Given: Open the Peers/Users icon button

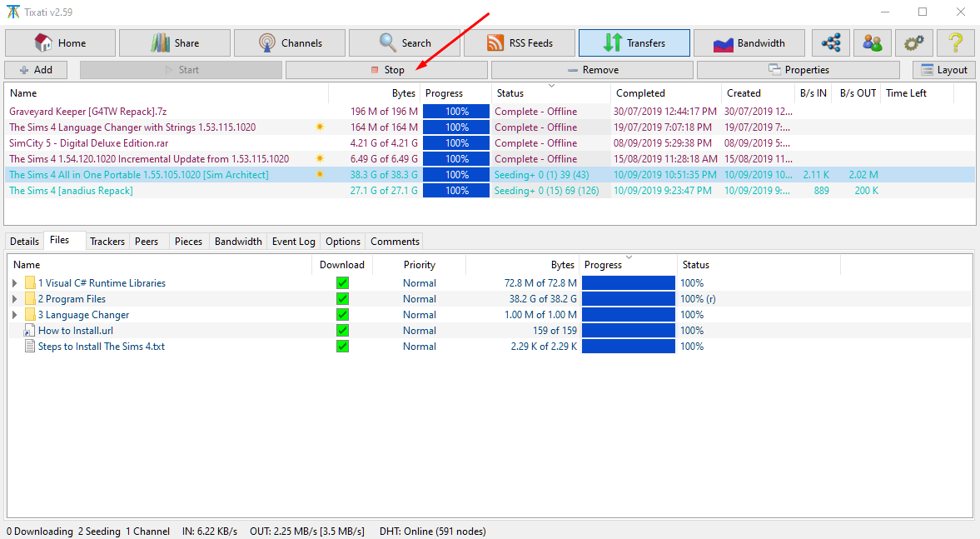Looking at the screenshot, I should (x=872, y=43).
